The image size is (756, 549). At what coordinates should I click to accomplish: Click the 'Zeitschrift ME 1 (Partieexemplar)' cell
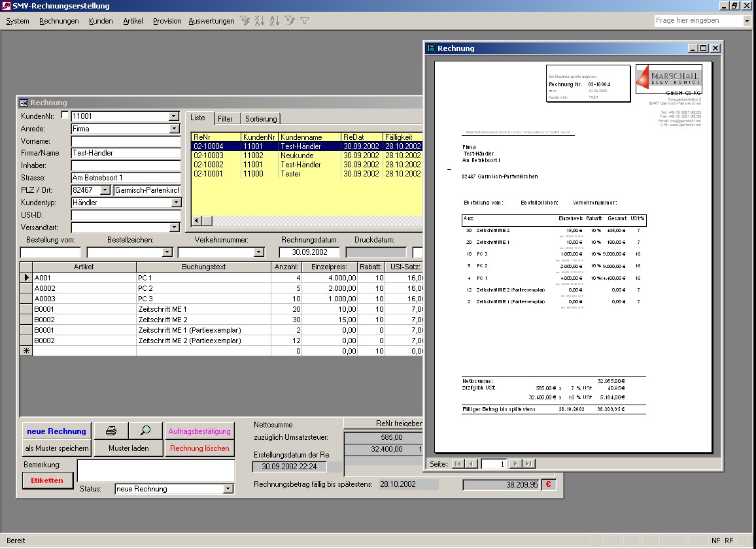point(203,330)
